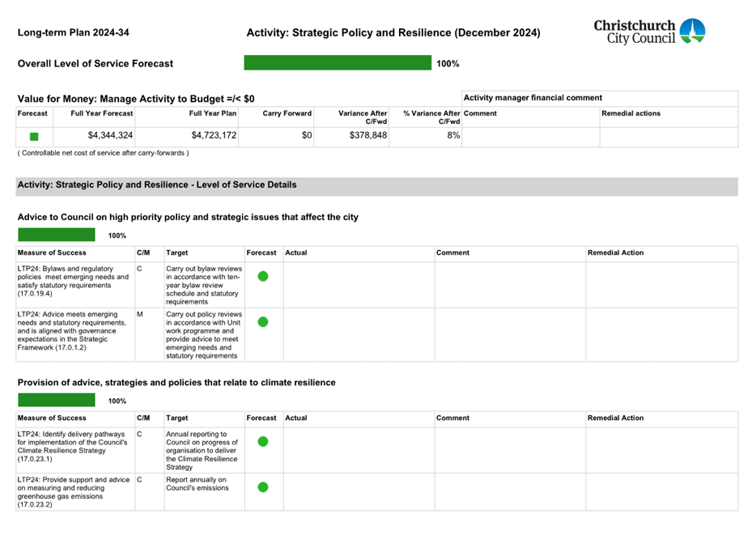Click the green forecast circle for bylaw reviews (17.0.19.4)
This screenshot has height=535, width=756.
coord(263,277)
